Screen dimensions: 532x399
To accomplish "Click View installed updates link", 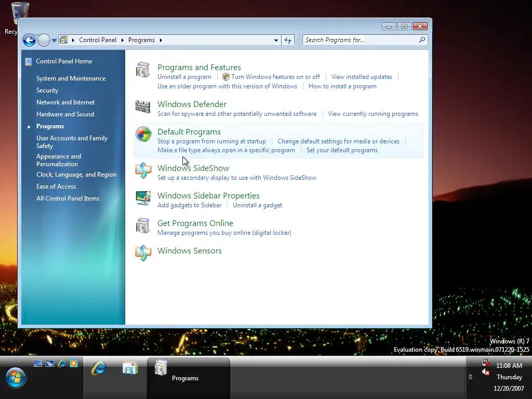I will click(362, 77).
